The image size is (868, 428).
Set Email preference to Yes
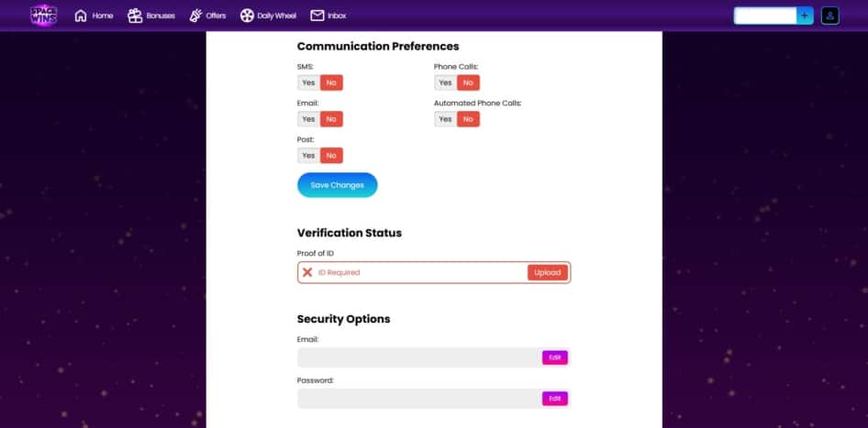(309, 119)
